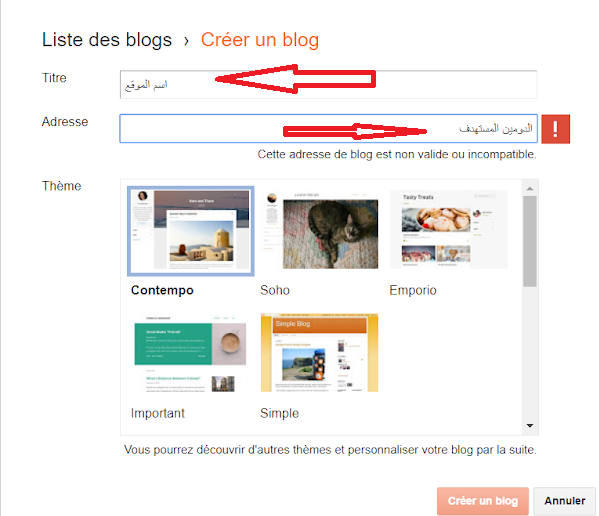Click the Annuler button
Screen dimensions: 599x516
tap(565, 501)
